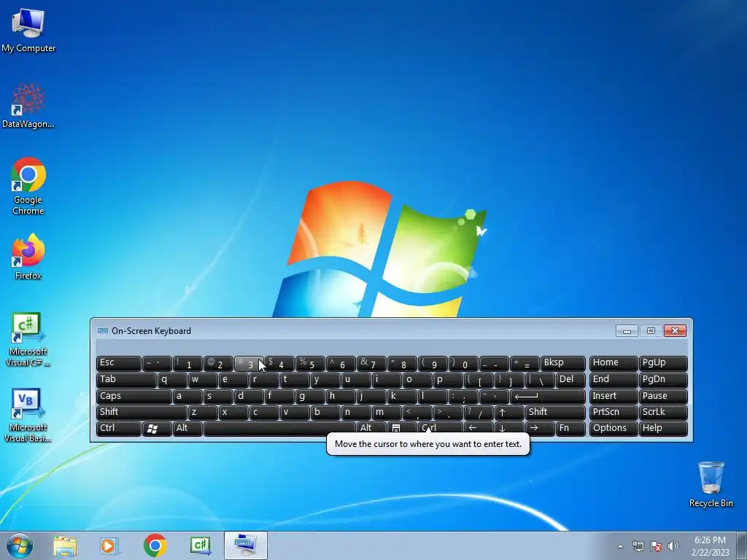Viewport: 747px width, 560px height.
Task: Click the number 0 key
Action: 463,364
